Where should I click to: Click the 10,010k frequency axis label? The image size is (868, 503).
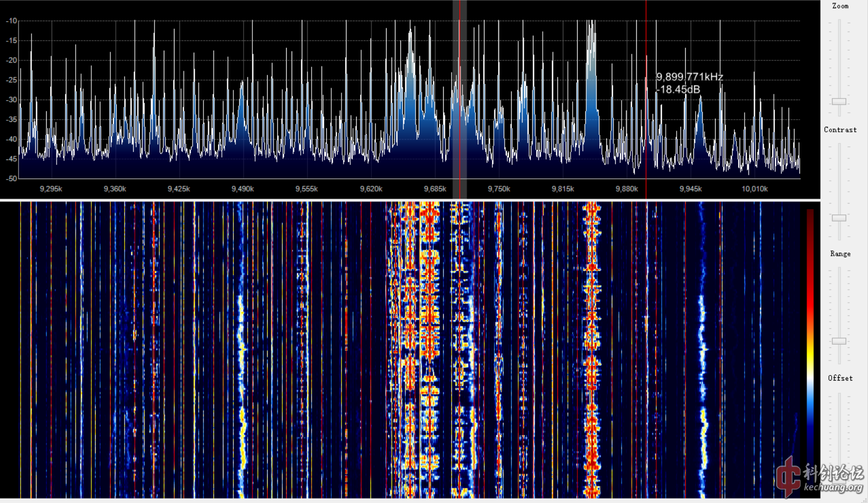click(754, 189)
